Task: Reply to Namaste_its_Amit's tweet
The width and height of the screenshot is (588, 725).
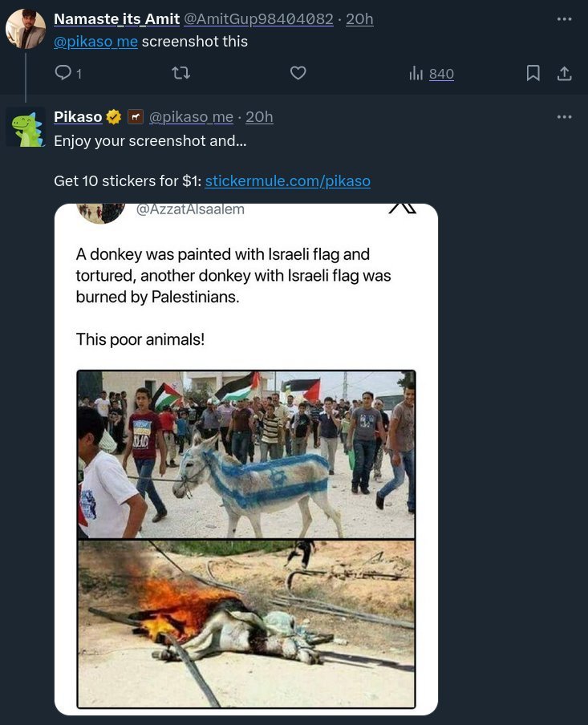Action: coord(63,74)
